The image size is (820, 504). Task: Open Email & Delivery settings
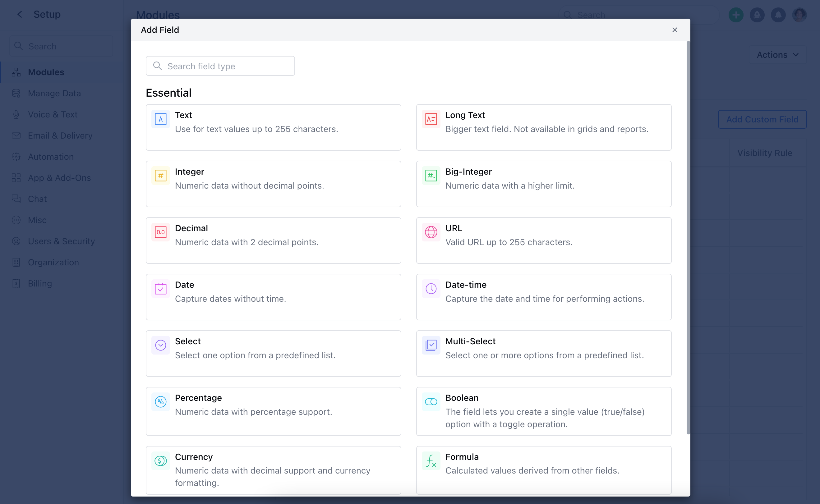point(60,135)
